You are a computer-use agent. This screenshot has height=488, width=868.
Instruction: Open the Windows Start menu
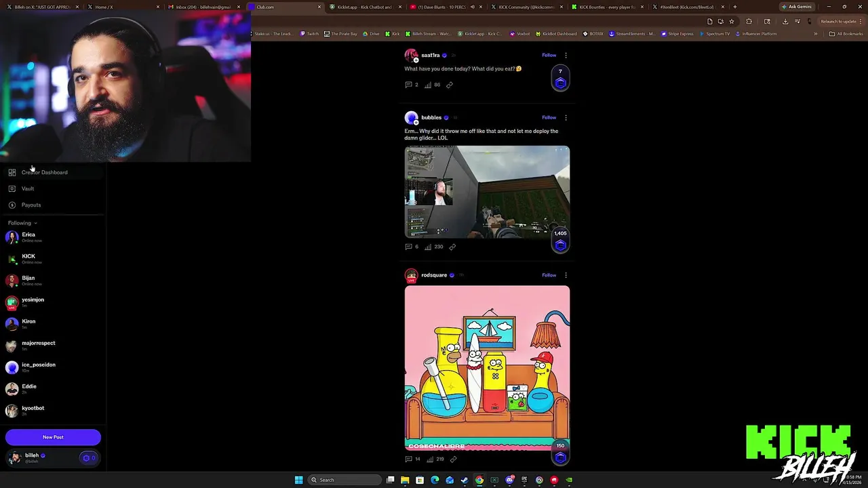tap(298, 480)
